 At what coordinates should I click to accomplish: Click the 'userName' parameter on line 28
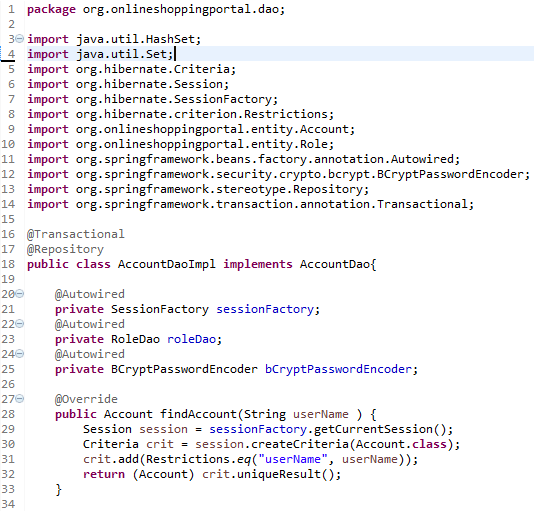coord(321,414)
